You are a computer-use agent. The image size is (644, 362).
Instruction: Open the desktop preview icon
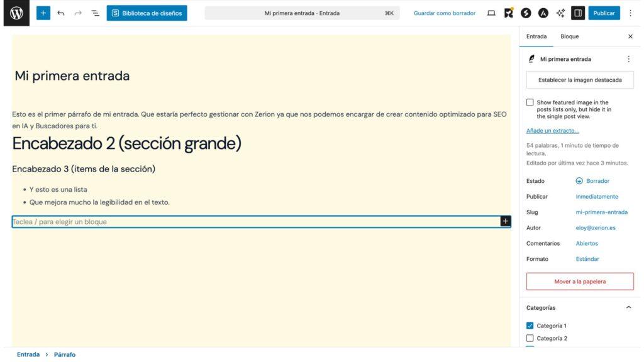click(491, 13)
